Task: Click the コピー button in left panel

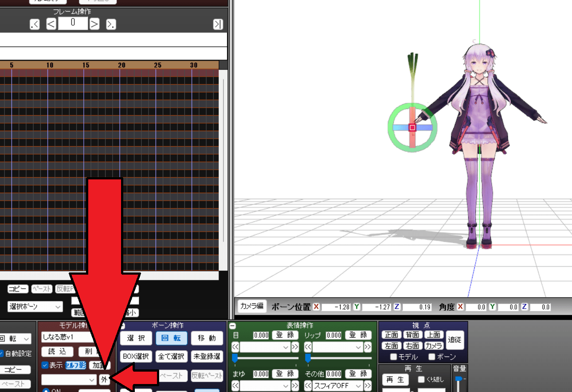Action: coord(15,370)
